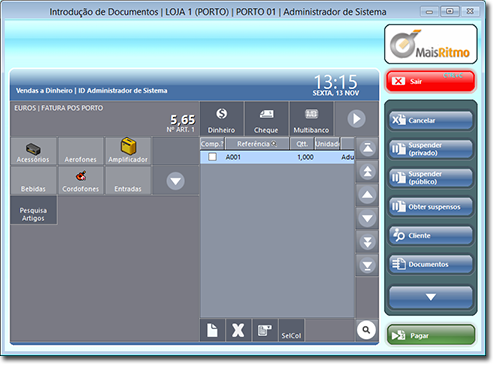Image resolution: width=496 pixels, height=368 pixels.
Task: Open the Acessórios article category
Action: 33,151
